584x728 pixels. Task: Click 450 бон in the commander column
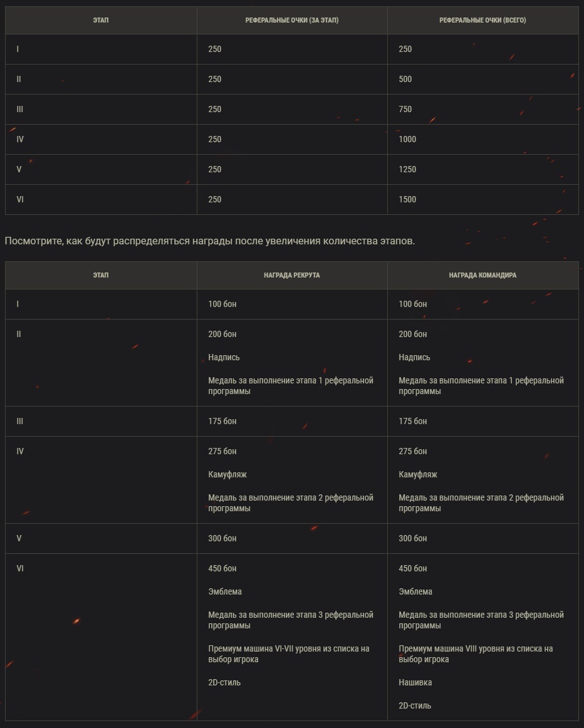[x=413, y=569]
